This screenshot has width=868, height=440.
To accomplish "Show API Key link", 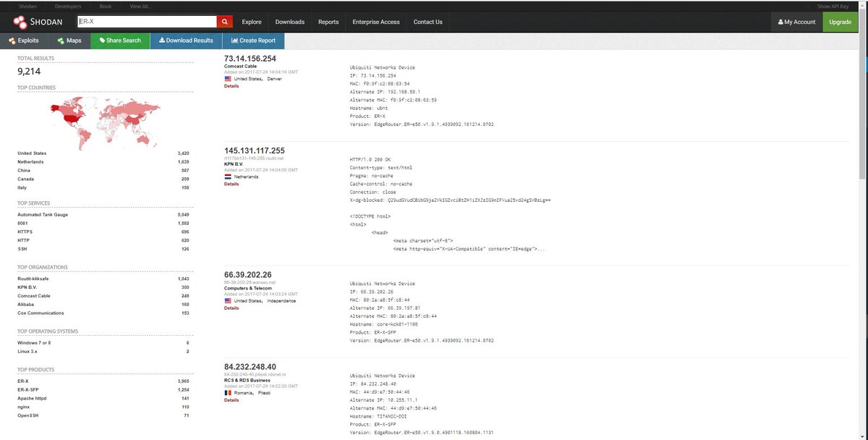I will pos(833,6).
